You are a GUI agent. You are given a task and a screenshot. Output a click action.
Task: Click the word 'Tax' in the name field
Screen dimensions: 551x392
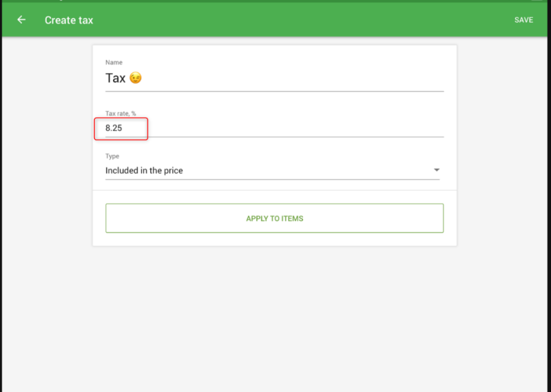tap(115, 79)
